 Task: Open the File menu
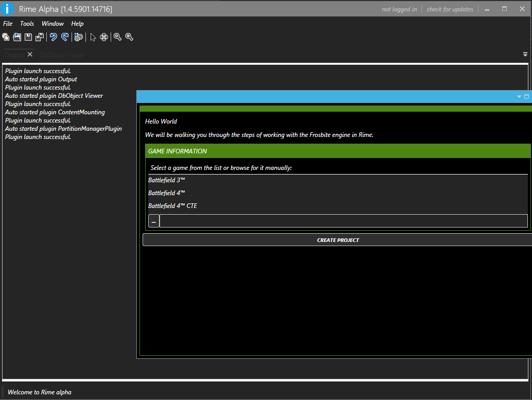(x=8, y=24)
